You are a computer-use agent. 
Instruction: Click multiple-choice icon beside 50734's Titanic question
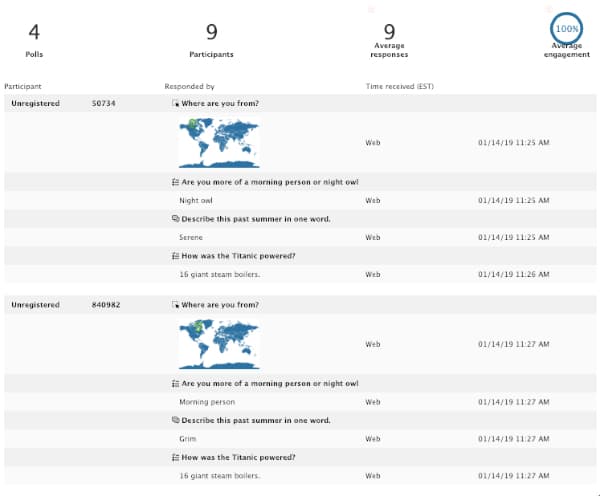coord(176,255)
